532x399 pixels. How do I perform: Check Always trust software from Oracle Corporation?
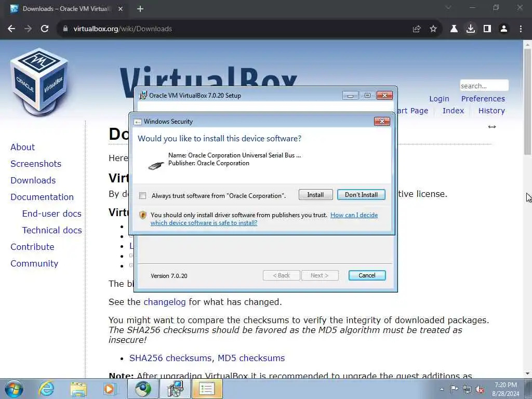[x=143, y=196]
